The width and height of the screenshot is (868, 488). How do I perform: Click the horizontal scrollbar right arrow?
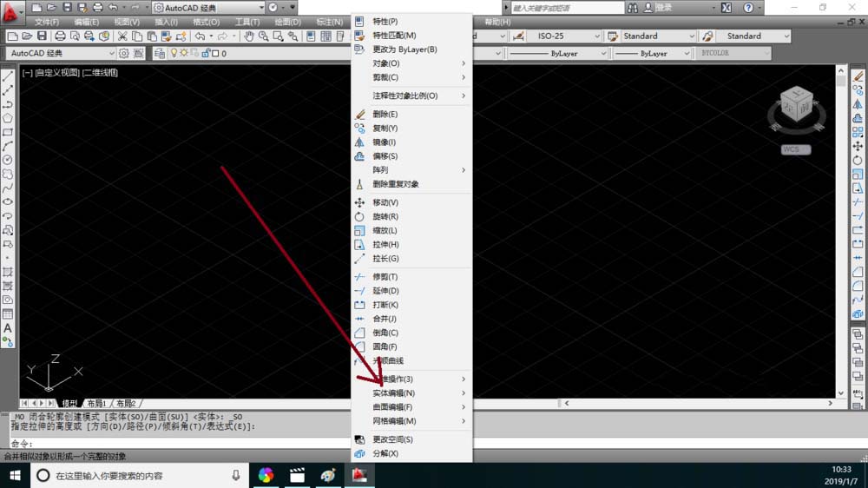[831, 403]
